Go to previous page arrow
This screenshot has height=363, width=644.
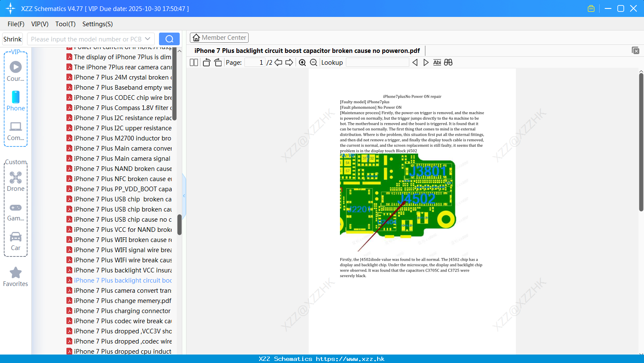(x=278, y=62)
